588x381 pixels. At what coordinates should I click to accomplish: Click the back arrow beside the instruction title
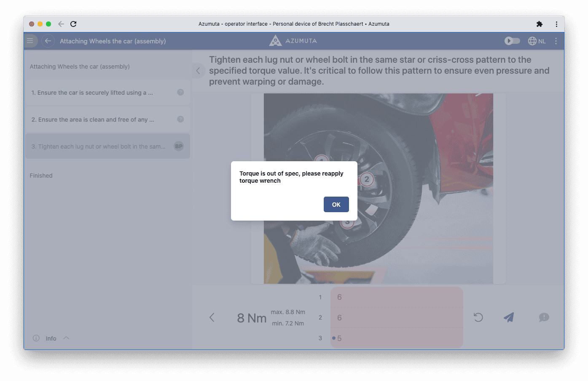pyautogui.click(x=48, y=40)
